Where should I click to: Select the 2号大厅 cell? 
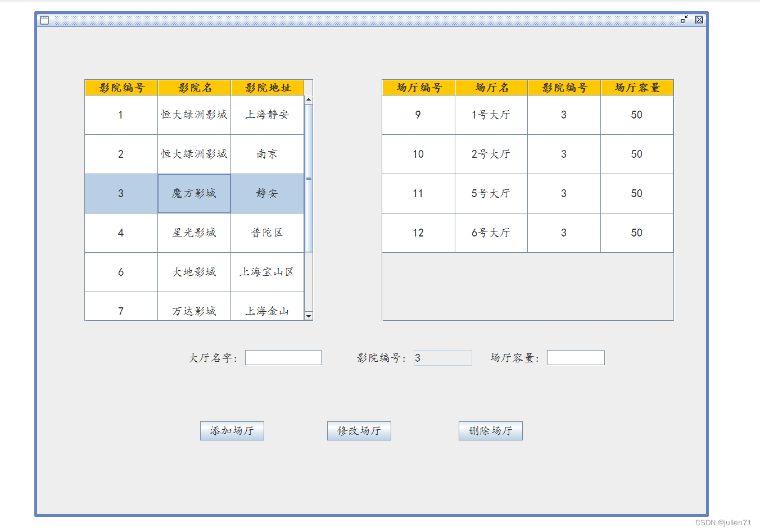pyautogui.click(x=491, y=154)
